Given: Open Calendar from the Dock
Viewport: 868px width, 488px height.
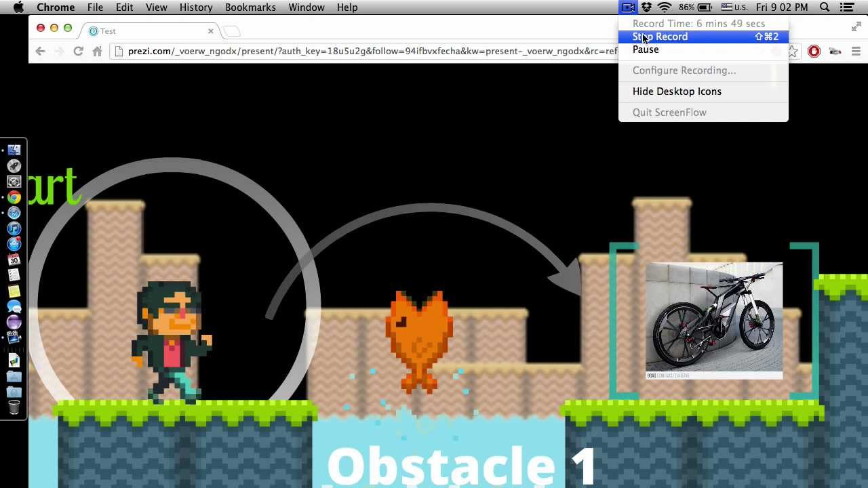Looking at the screenshot, I should [14, 260].
